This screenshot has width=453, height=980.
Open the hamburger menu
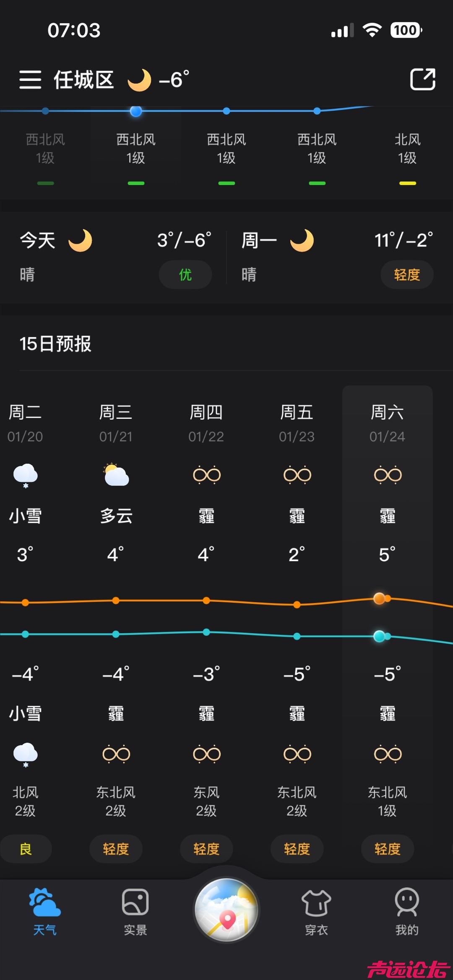pyautogui.click(x=29, y=80)
